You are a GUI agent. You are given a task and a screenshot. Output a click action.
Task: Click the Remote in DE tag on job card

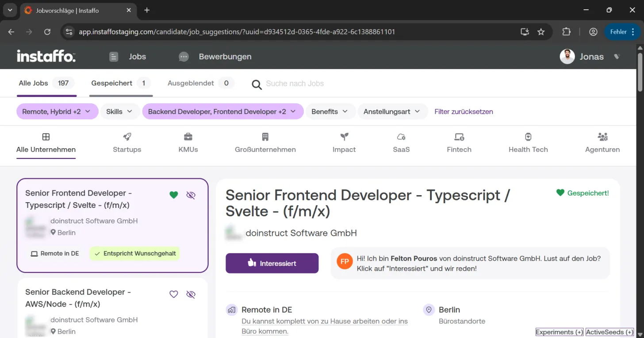coord(55,253)
